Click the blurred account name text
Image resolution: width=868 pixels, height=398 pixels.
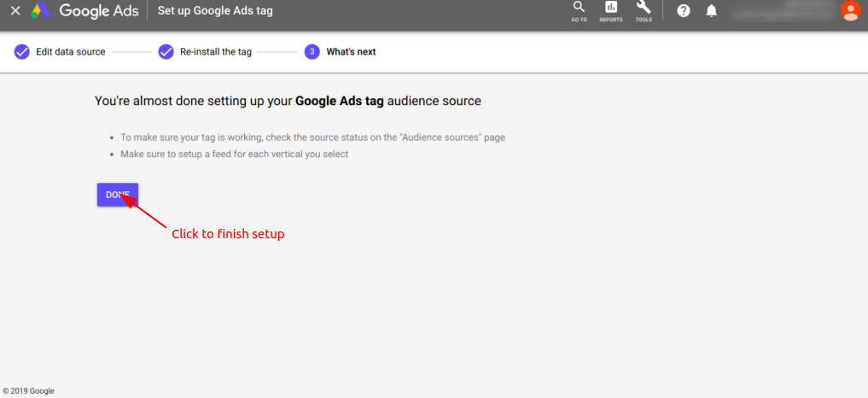click(782, 10)
